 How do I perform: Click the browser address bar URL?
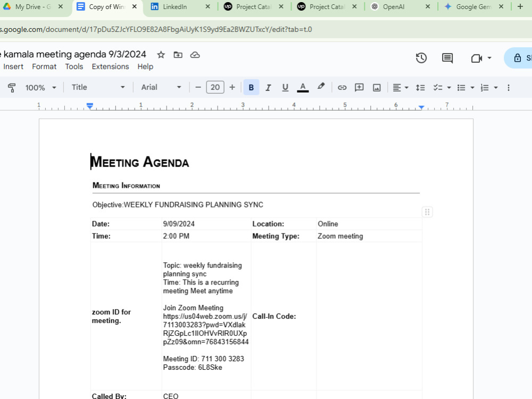click(156, 29)
